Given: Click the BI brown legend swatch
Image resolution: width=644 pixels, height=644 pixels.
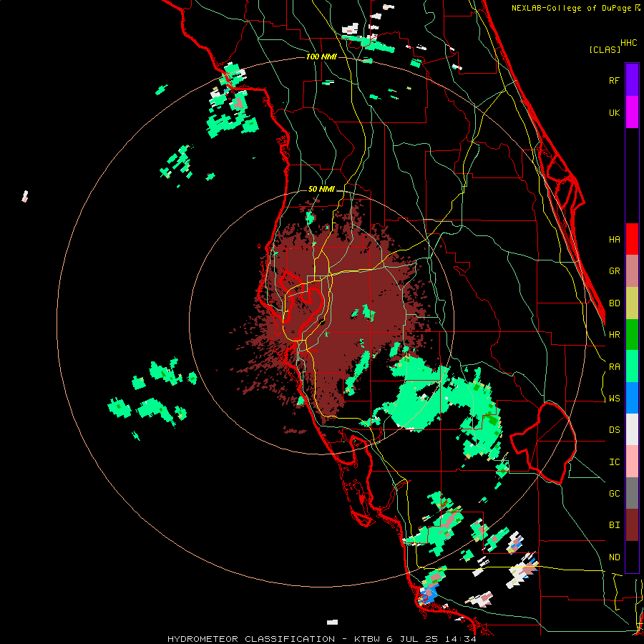Looking at the screenshot, I should (x=632, y=525).
